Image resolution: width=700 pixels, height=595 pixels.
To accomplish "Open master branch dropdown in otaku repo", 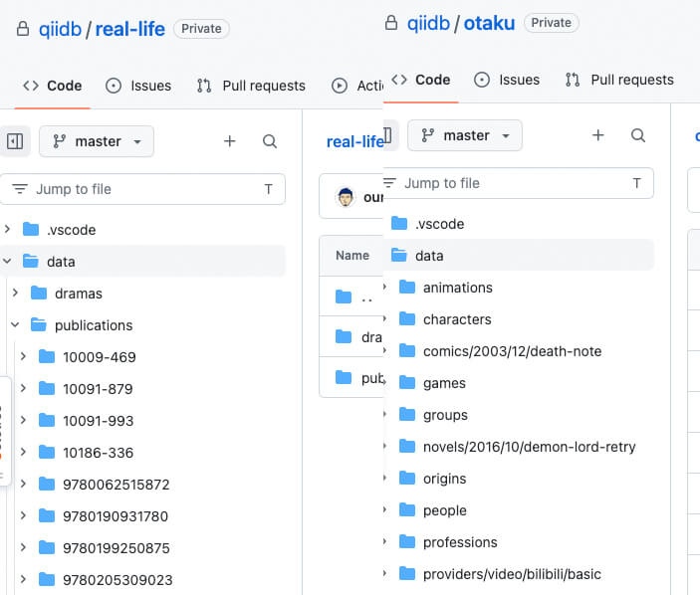I will 465,135.
